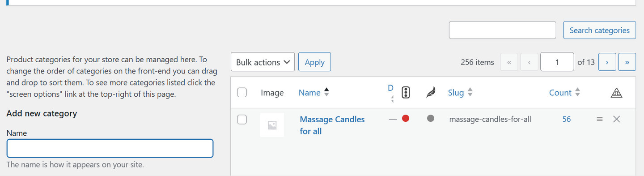This screenshot has height=176, width=644.
Task: Click the red SEO score dot
Action: pyautogui.click(x=406, y=119)
